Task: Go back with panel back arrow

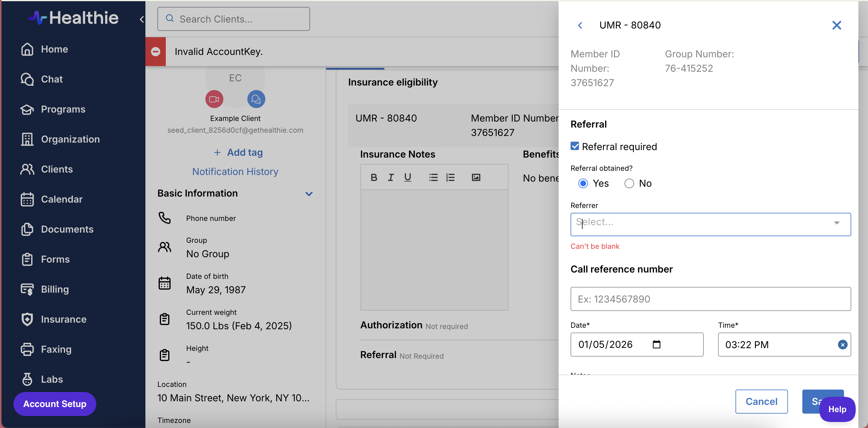Action: click(x=580, y=25)
